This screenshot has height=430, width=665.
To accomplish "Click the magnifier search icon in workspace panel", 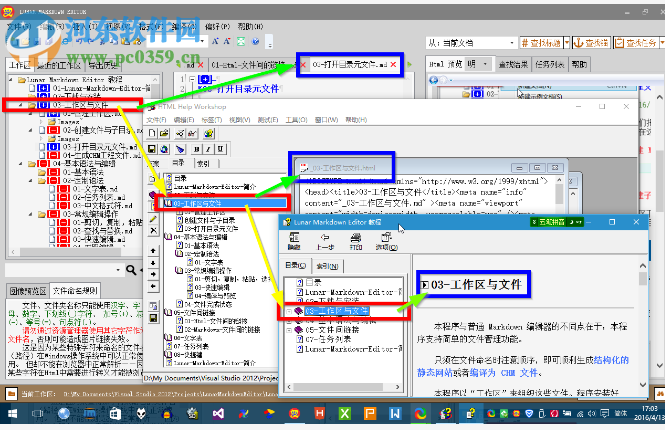I will pyautogui.click(x=131, y=270).
